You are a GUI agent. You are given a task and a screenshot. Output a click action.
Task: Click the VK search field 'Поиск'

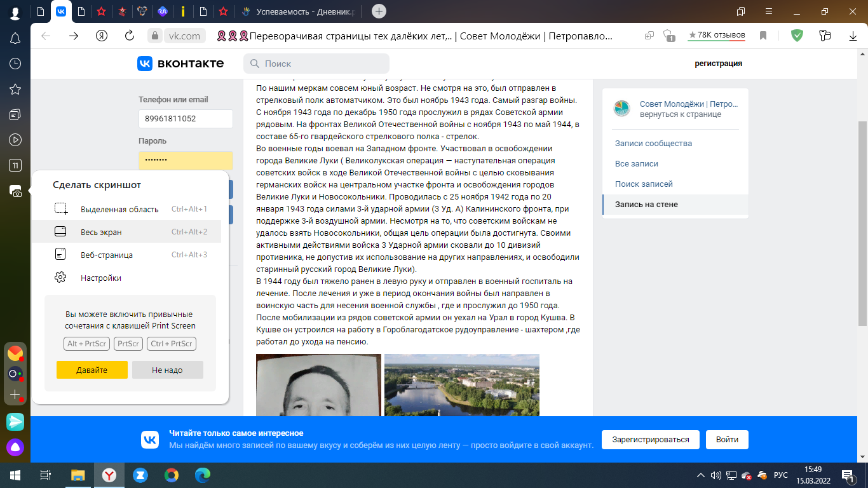click(x=316, y=64)
